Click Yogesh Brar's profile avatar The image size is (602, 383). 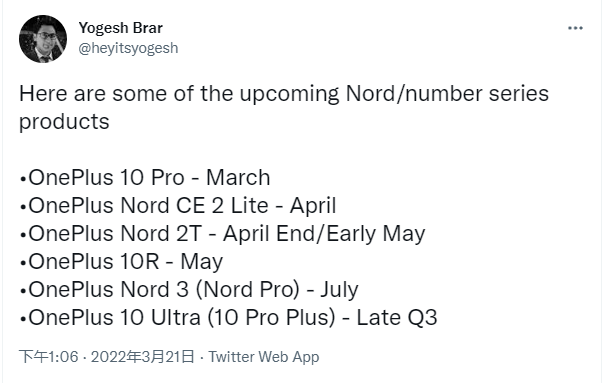43,39
